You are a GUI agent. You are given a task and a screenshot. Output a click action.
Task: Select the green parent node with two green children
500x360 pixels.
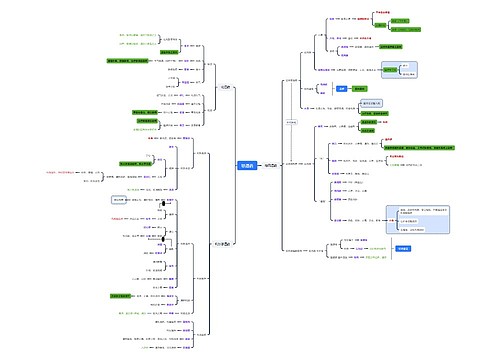(380, 25)
